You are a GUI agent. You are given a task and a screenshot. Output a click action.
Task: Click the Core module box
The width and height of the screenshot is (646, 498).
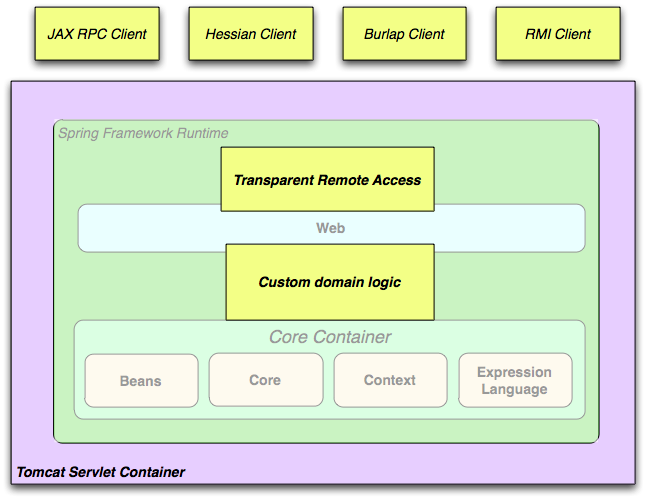(x=265, y=380)
